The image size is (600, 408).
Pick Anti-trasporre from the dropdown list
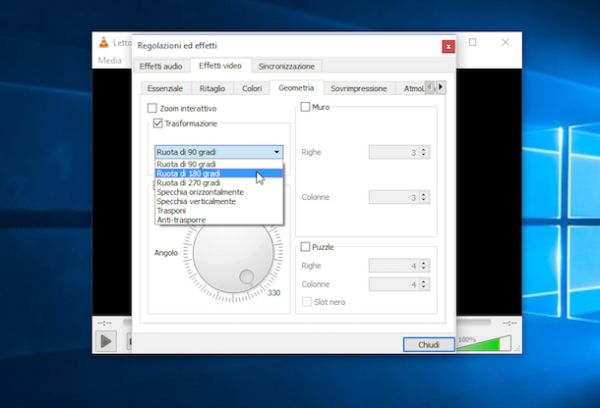click(181, 220)
